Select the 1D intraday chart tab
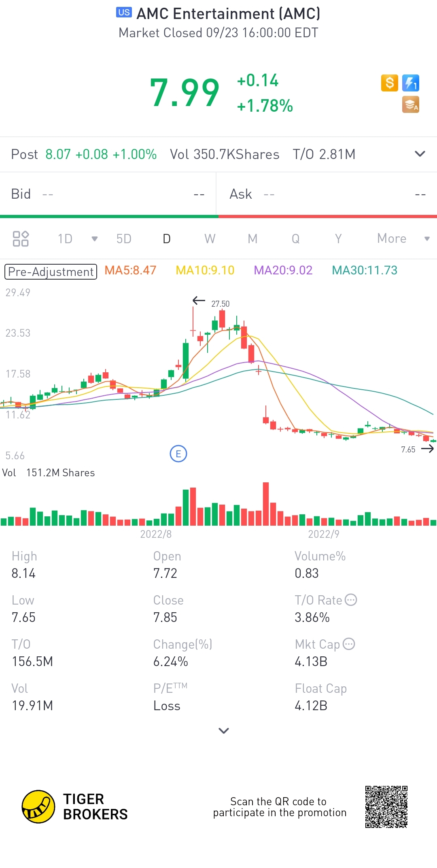The width and height of the screenshot is (437, 868). (x=65, y=239)
